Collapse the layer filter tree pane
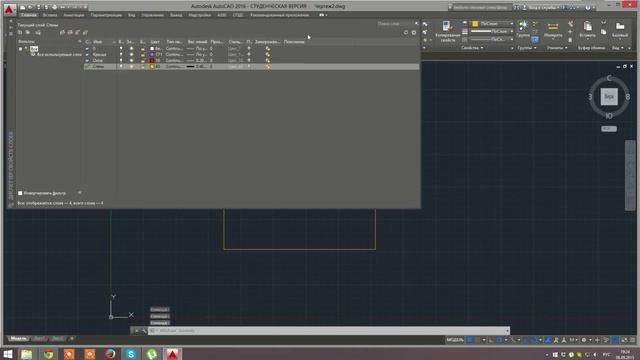640x360 pixels. coord(80,42)
